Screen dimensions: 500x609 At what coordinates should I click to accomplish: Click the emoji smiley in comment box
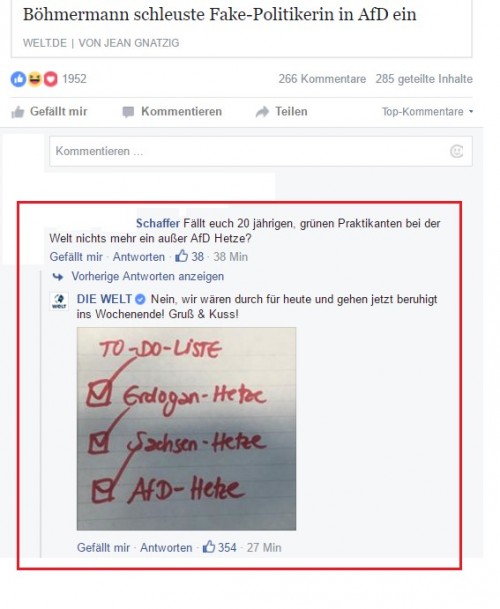(456, 151)
